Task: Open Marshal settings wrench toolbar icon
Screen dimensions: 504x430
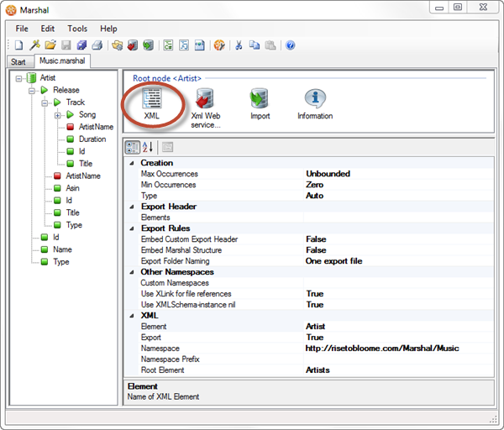Action: (x=219, y=45)
